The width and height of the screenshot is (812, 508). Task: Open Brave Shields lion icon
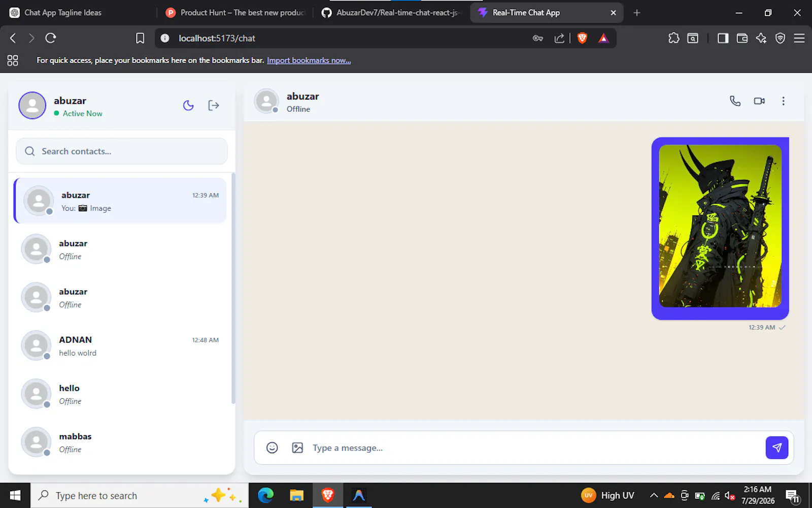coord(582,38)
